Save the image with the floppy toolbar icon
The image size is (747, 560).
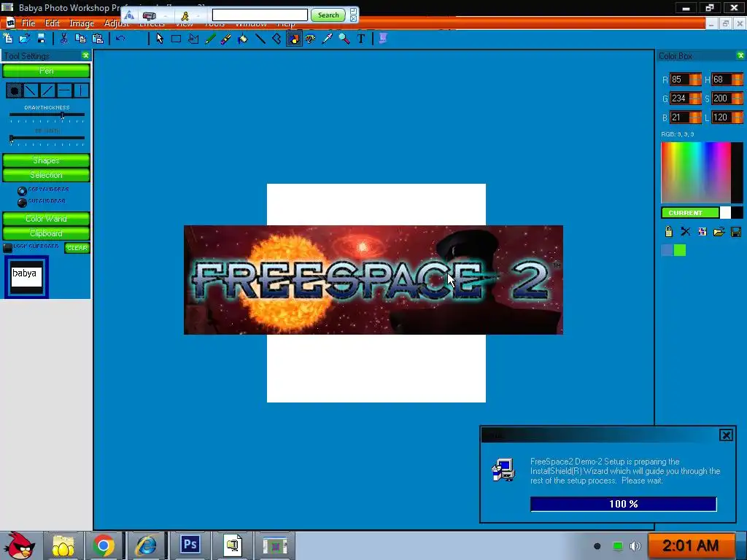(41, 39)
